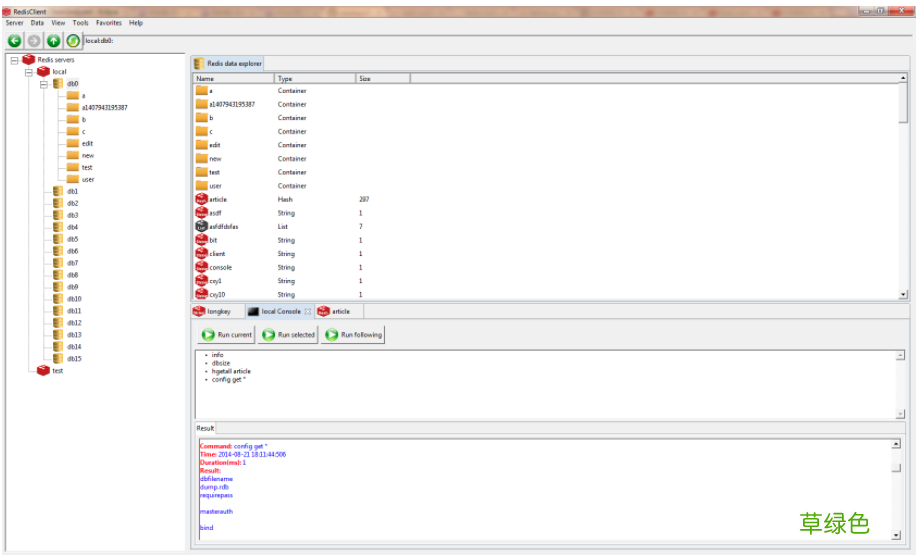Click the Run following button
Image resolution: width=919 pixels, height=557 pixels.
(353, 335)
